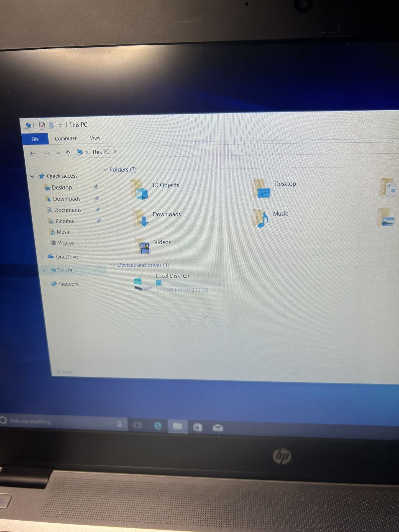
Task: Open the 3D Objects folder icon
Action: pyautogui.click(x=139, y=190)
